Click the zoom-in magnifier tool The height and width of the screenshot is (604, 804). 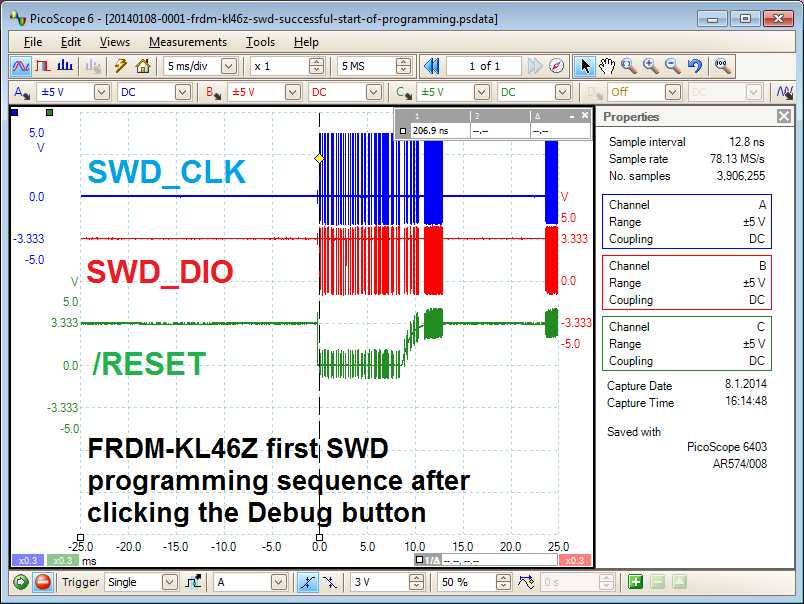pyautogui.click(x=651, y=66)
